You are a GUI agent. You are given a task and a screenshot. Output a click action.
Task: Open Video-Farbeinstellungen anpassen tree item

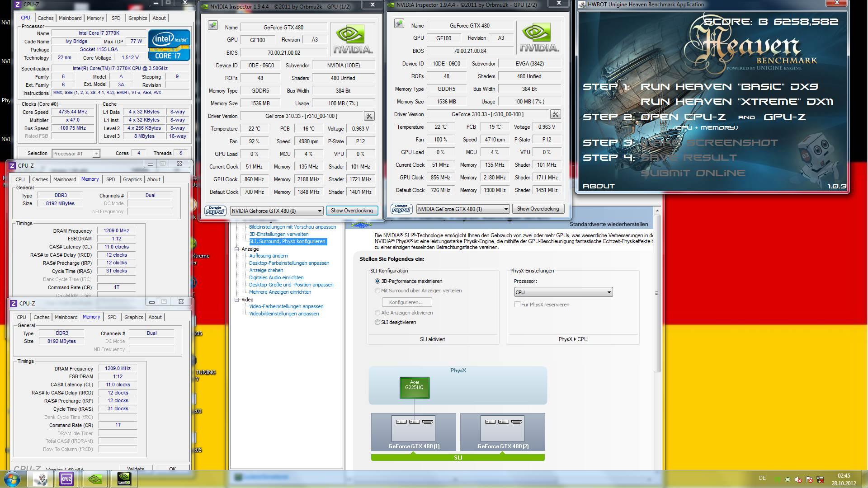pyautogui.click(x=286, y=306)
